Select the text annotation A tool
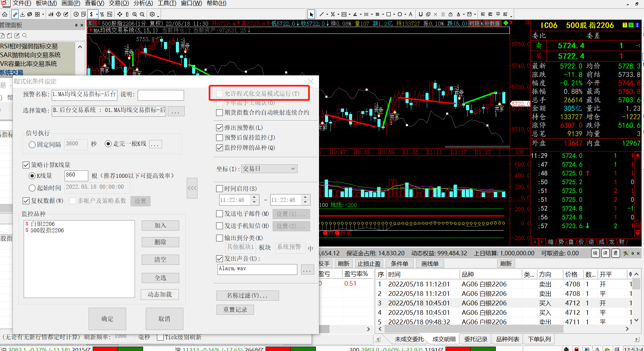The height and width of the screenshot is (351, 644). [411, 14]
